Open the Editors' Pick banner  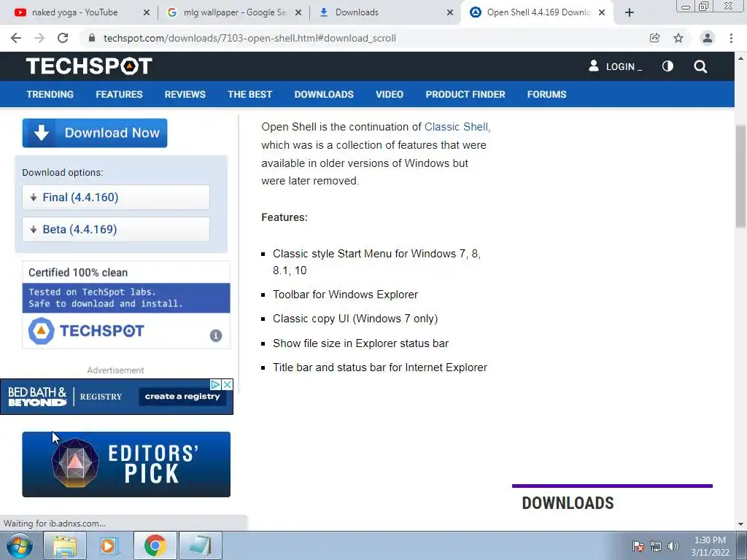click(126, 464)
